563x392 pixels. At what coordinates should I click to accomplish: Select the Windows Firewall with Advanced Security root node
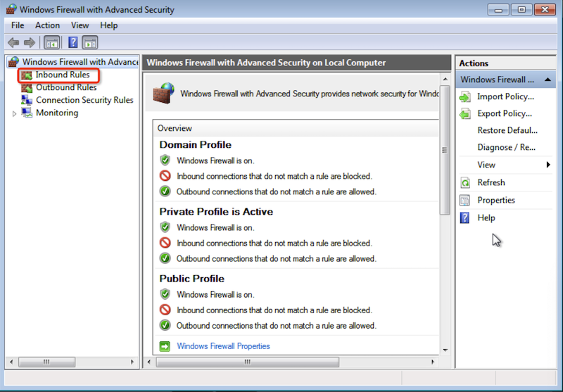pos(80,62)
